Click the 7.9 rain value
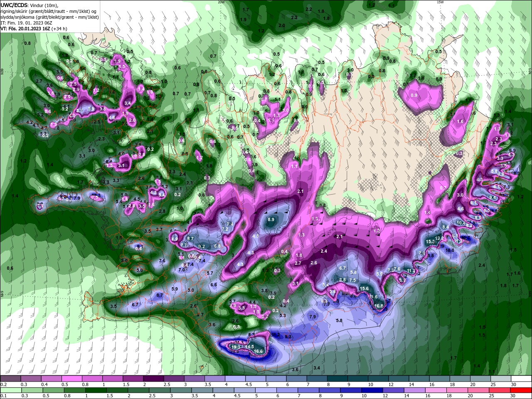 pyautogui.click(x=313, y=317)
